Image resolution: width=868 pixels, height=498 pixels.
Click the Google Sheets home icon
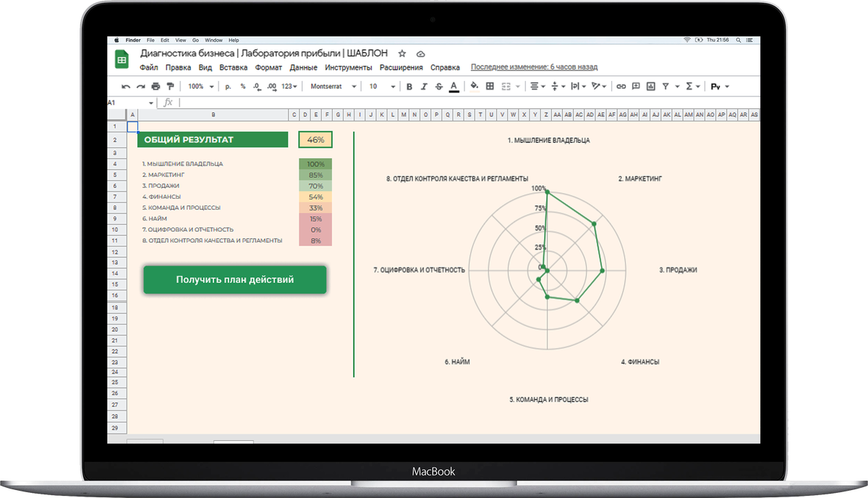121,60
